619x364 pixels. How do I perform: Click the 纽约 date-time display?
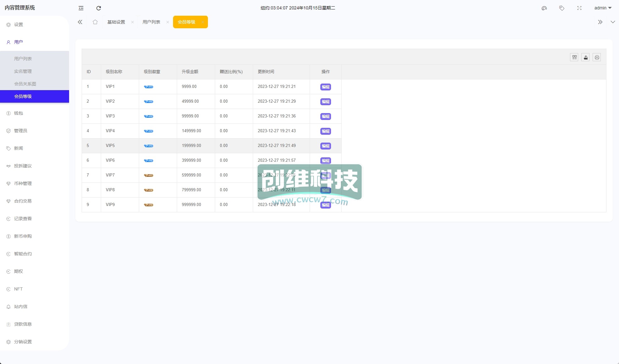pos(298,8)
